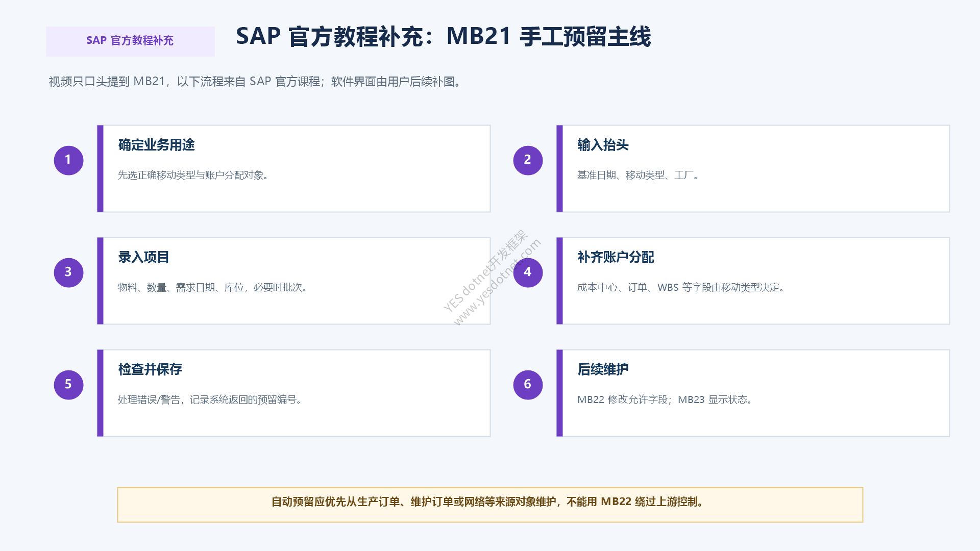Select the heading '录入项目'
This screenshot has width=980, height=551.
pyautogui.click(x=143, y=257)
